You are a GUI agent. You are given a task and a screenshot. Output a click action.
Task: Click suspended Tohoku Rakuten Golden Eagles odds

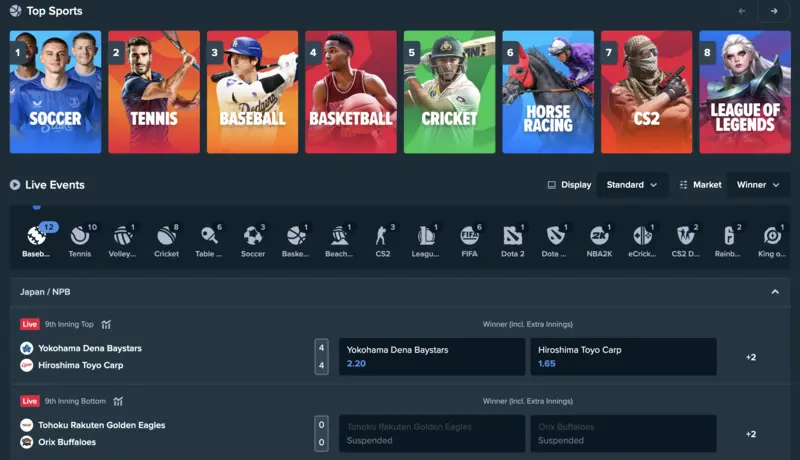click(x=432, y=433)
